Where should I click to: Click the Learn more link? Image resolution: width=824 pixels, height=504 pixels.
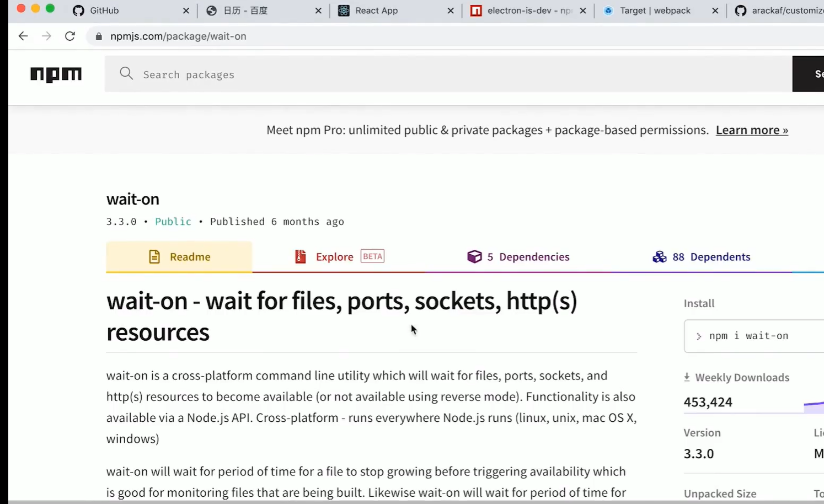tap(752, 130)
